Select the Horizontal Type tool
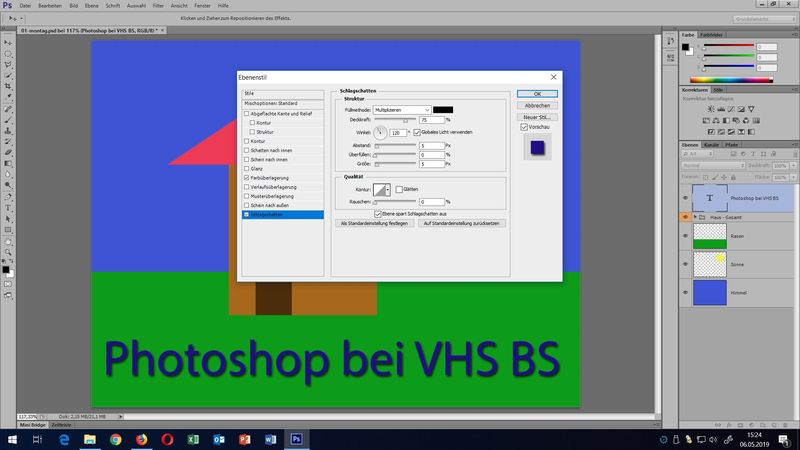 tap(8, 208)
